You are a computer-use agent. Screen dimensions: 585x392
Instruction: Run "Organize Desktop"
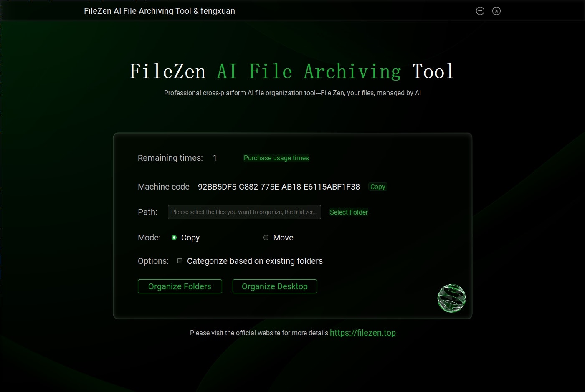[274, 286]
